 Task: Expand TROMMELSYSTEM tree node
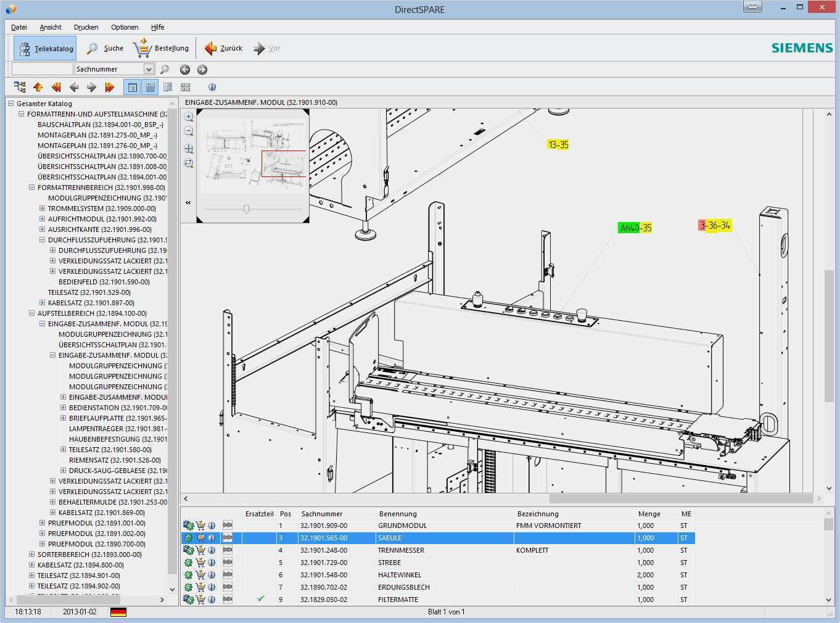click(43, 208)
